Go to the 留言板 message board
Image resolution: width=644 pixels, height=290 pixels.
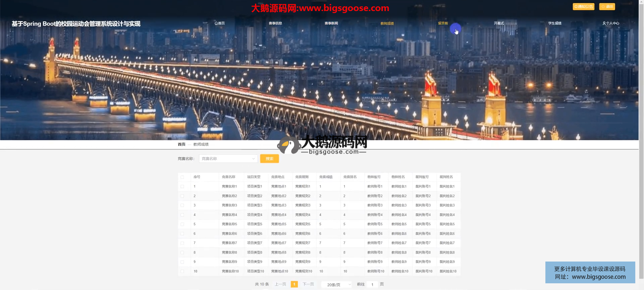pyautogui.click(x=443, y=23)
